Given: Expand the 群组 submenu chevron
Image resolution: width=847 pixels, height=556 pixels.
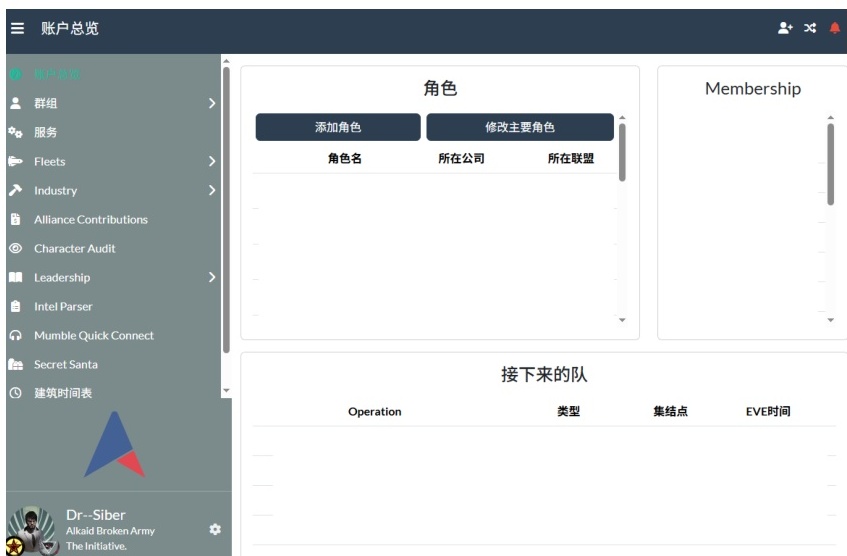Looking at the screenshot, I should (211, 103).
